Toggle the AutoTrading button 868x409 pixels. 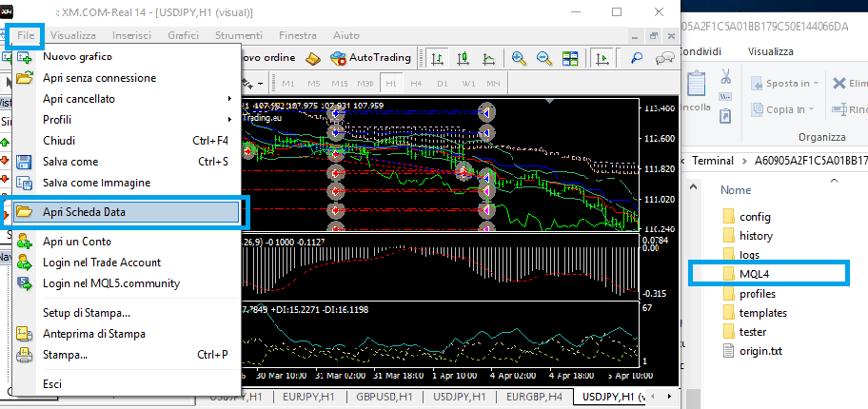click(371, 58)
